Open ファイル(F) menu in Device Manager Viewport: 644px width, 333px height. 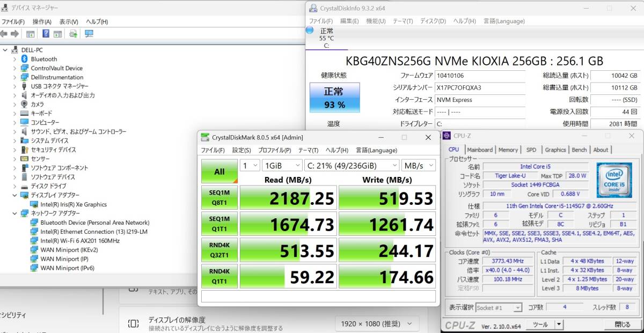pos(13,21)
